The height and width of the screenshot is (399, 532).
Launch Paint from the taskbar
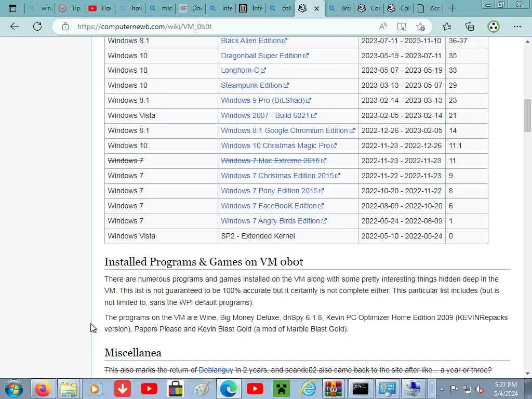pyautogui.click(x=202, y=389)
